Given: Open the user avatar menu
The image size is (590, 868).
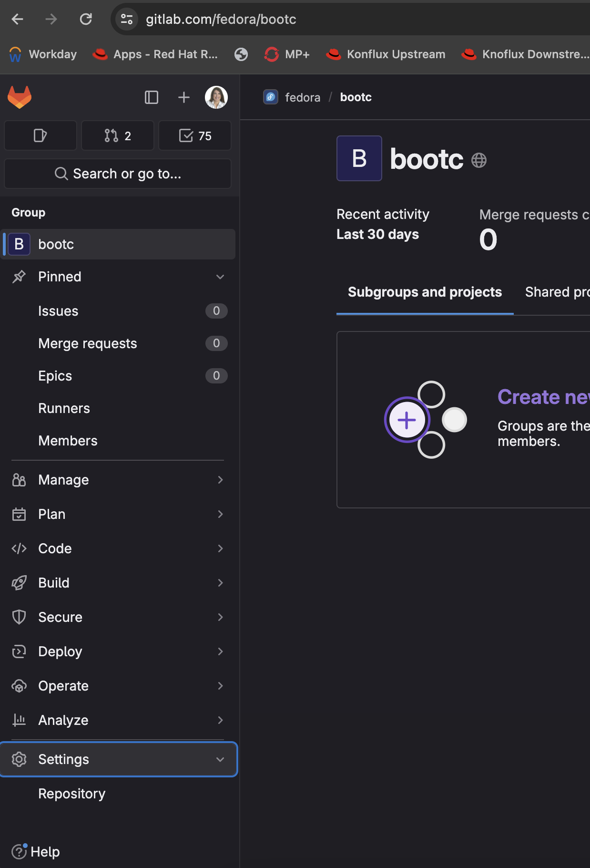Looking at the screenshot, I should [x=216, y=97].
